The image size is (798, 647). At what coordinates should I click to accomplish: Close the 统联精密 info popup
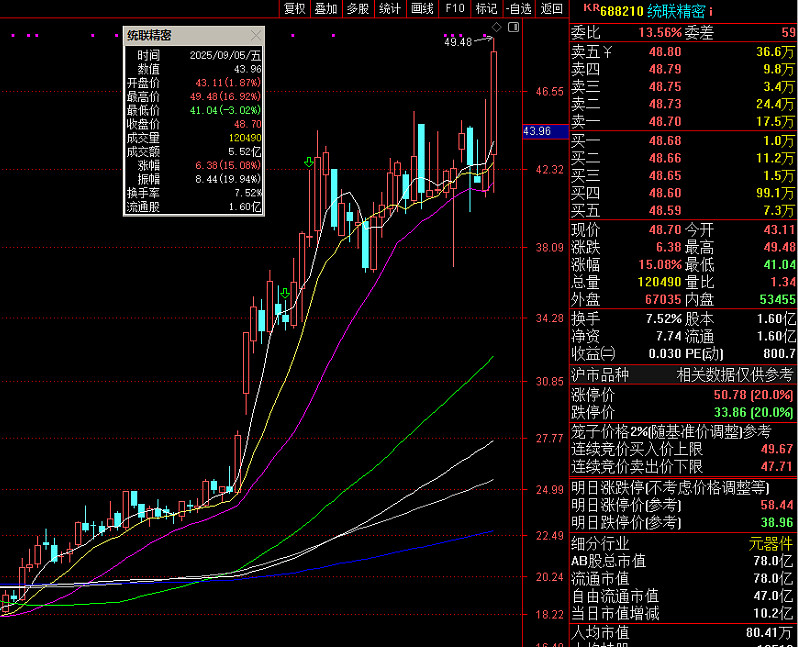256,35
